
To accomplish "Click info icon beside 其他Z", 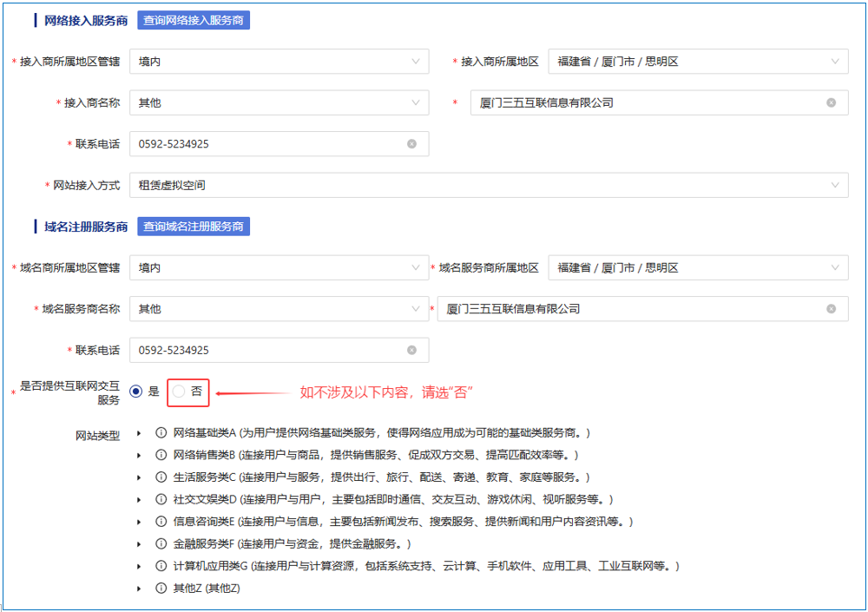I will click(161, 588).
